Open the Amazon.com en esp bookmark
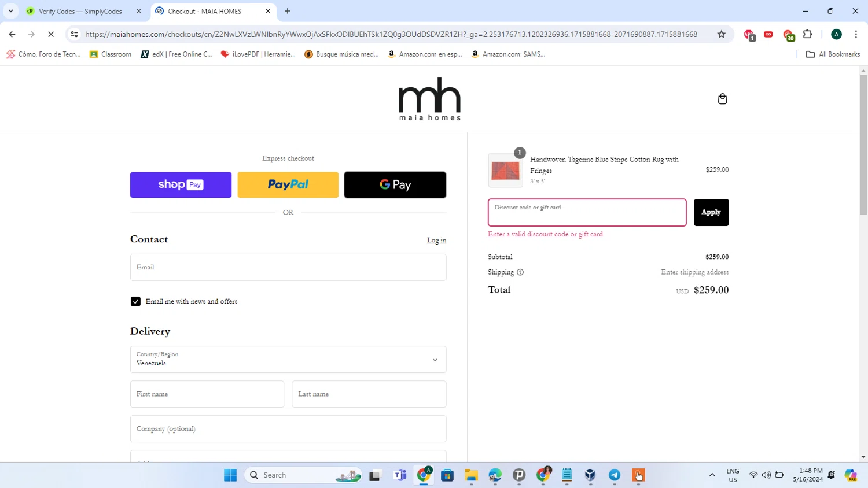This screenshot has width=868, height=488. 425,54
